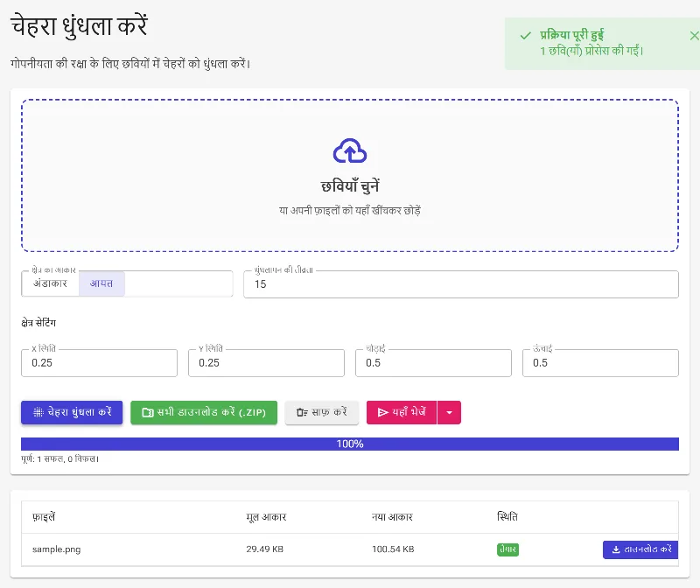Click the 100.54 KB new size cell

393,549
